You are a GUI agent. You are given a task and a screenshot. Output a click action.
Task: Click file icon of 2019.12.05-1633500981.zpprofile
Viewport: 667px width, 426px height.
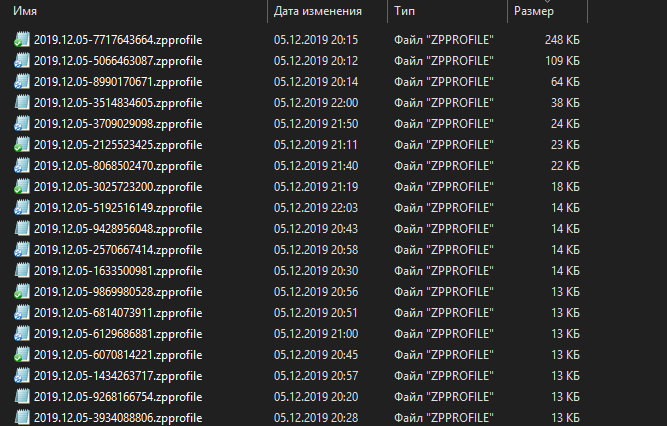click(x=22, y=271)
